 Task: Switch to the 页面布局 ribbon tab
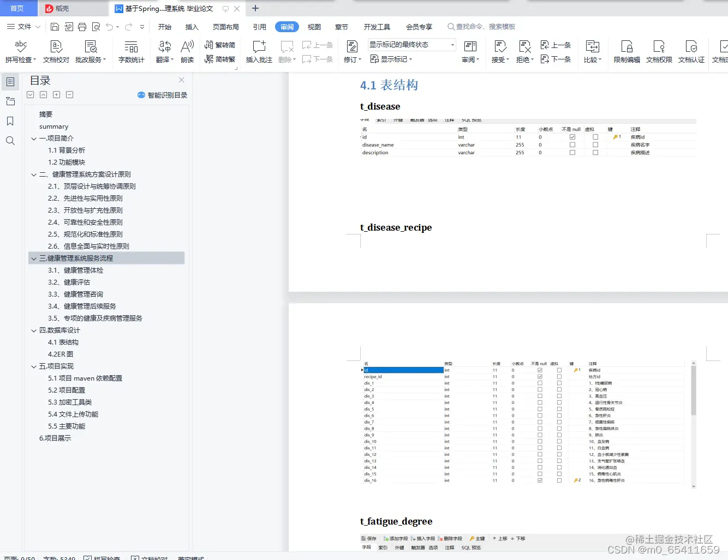click(x=226, y=27)
